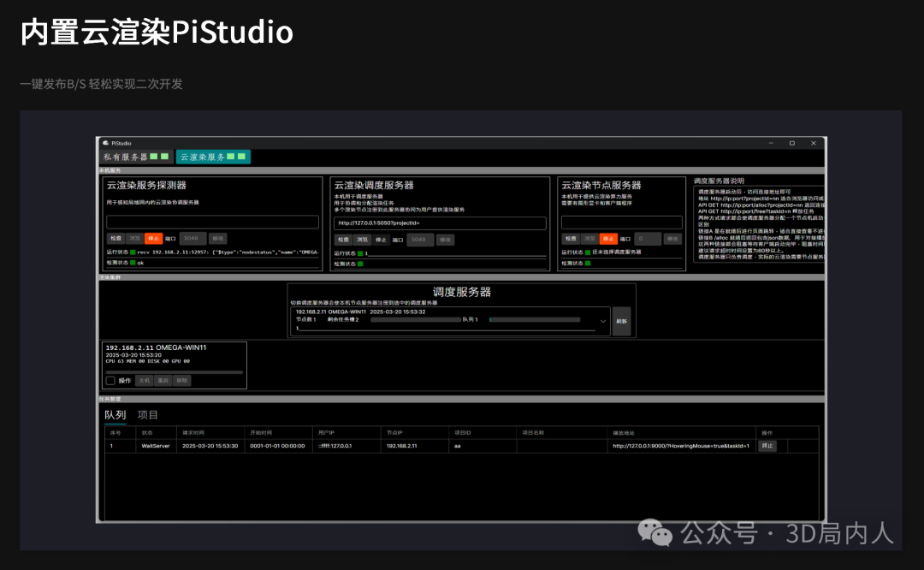Image resolution: width=924 pixels, height=570 pixels.
Task: Click the WaitServer status cell
Action: [x=156, y=446]
